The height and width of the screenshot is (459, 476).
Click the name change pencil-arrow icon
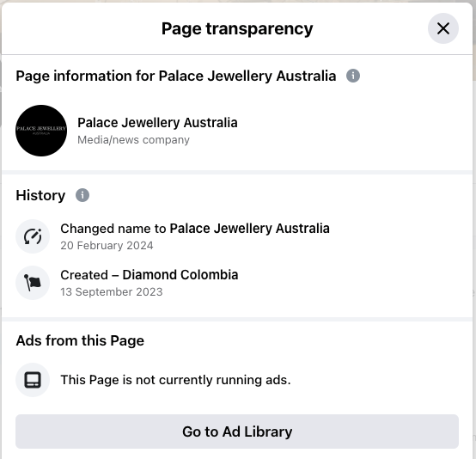33,236
